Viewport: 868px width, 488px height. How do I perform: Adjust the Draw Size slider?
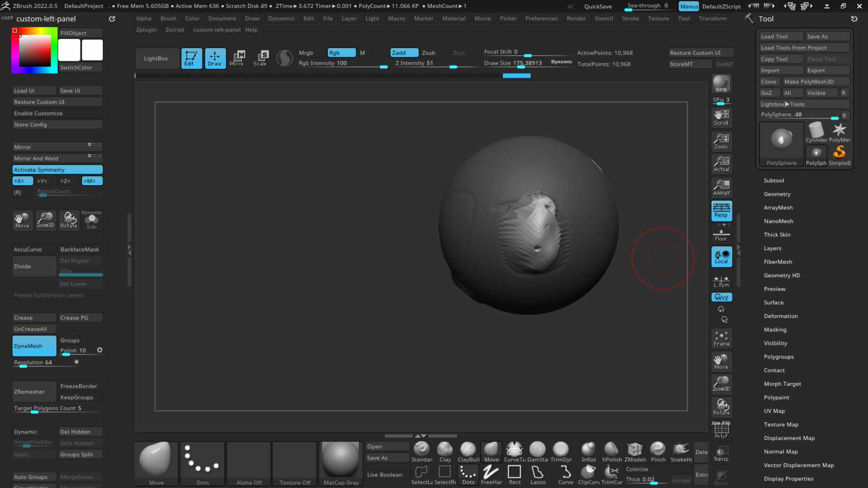tap(527, 64)
